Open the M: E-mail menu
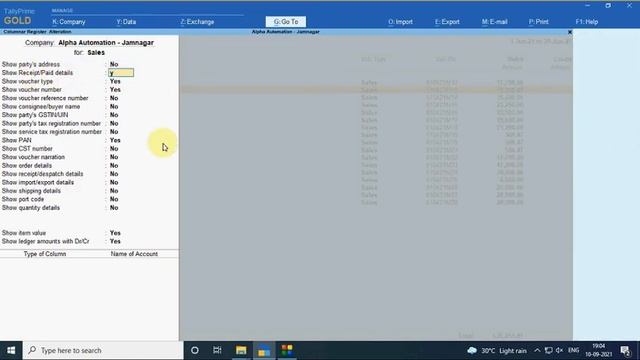The image size is (640, 360). (x=494, y=22)
